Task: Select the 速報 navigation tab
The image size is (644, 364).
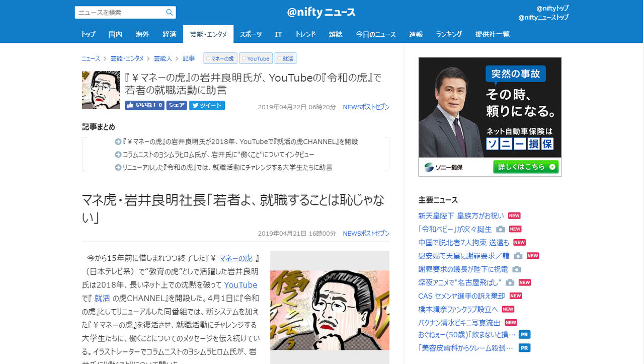Action: 416,34
